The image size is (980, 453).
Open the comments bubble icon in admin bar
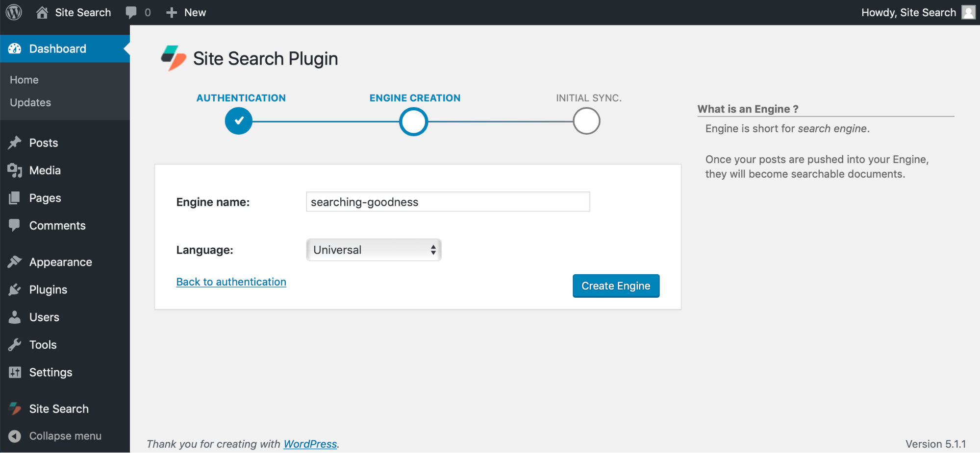131,12
